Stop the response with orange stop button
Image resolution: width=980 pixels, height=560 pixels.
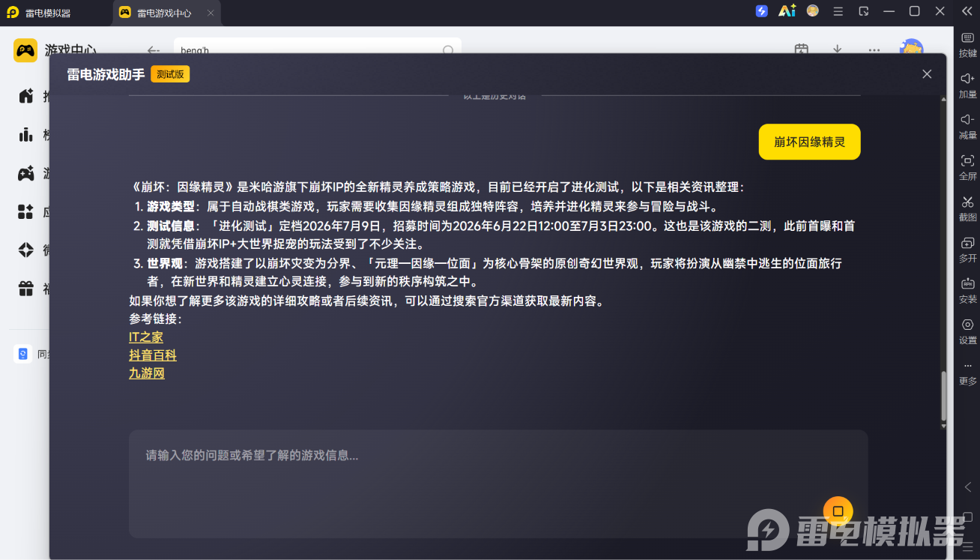[838, 511]
